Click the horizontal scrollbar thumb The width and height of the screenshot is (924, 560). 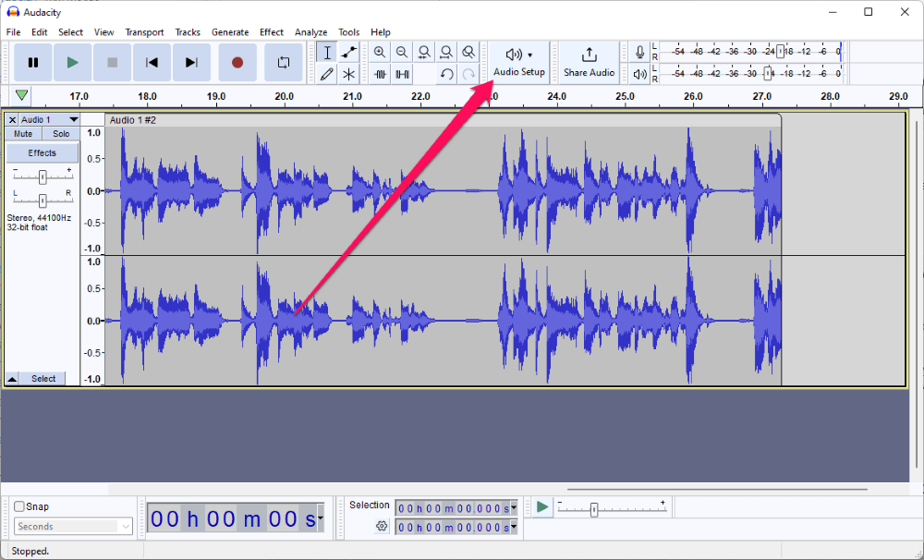(x=717, y=489)
